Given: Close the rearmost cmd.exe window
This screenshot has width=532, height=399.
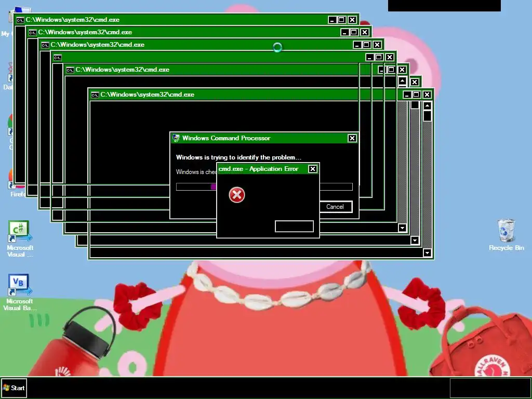Looking at the screenshot, I should [x=352, y=20].
